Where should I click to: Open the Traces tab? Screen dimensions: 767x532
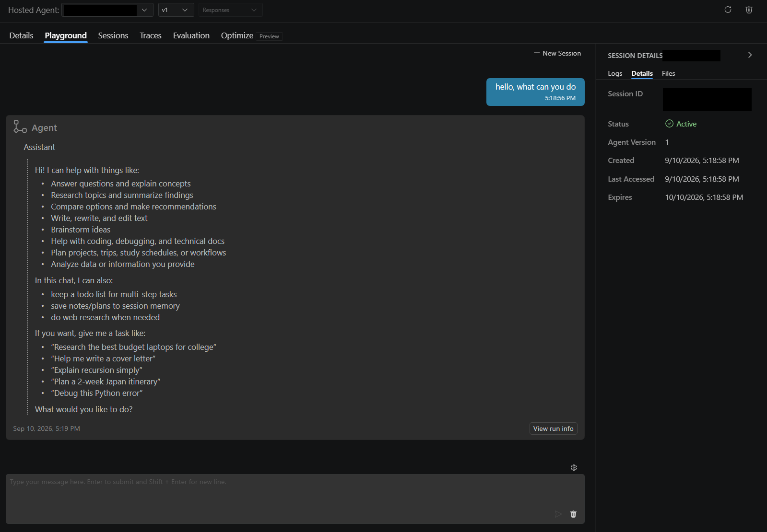click(151, 35)
